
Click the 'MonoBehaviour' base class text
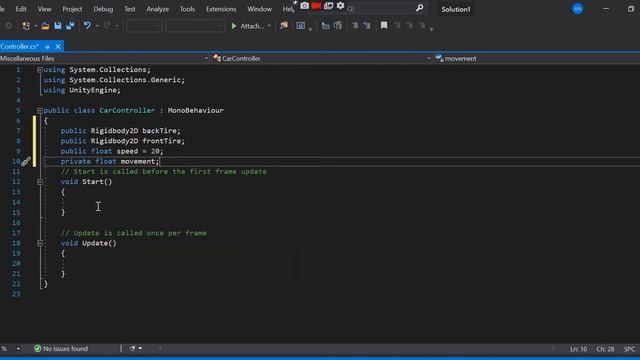pos(196,111)
